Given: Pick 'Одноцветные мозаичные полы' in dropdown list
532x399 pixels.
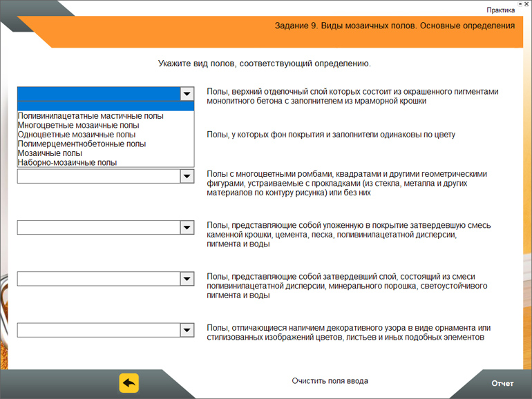Looking at the screenshot, I should point(76,135).
